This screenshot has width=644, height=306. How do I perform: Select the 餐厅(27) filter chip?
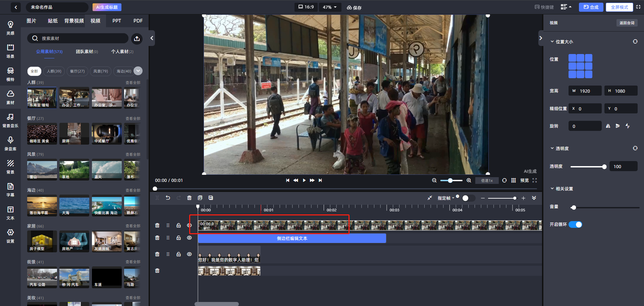pyautogui.click(x=77, y=71)
